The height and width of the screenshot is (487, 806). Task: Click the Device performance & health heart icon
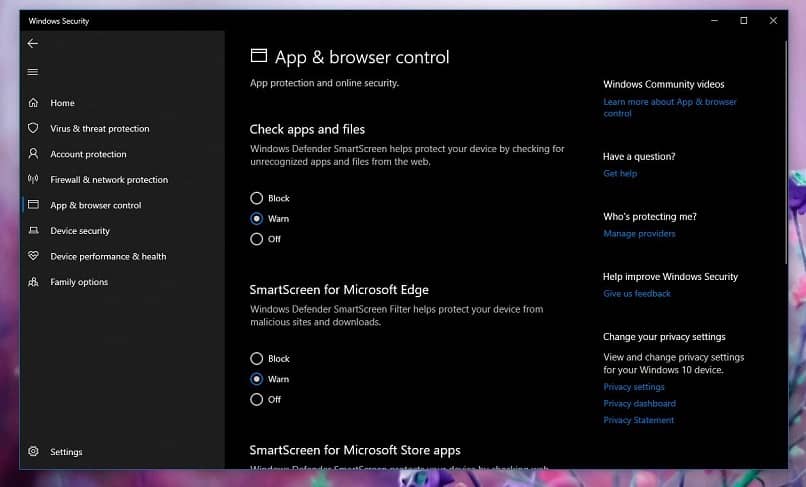pyautogui.click(x=33, y=257)
